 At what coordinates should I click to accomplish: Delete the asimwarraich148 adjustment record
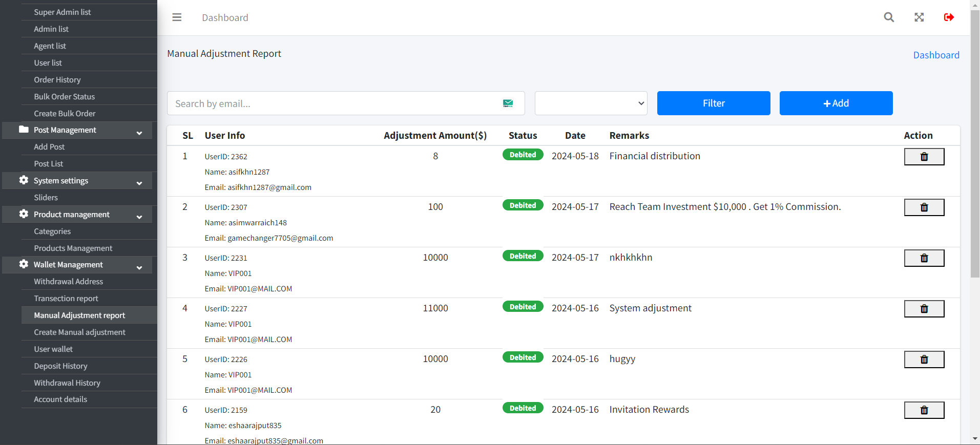pyautogui.click(x=924, y=207)
